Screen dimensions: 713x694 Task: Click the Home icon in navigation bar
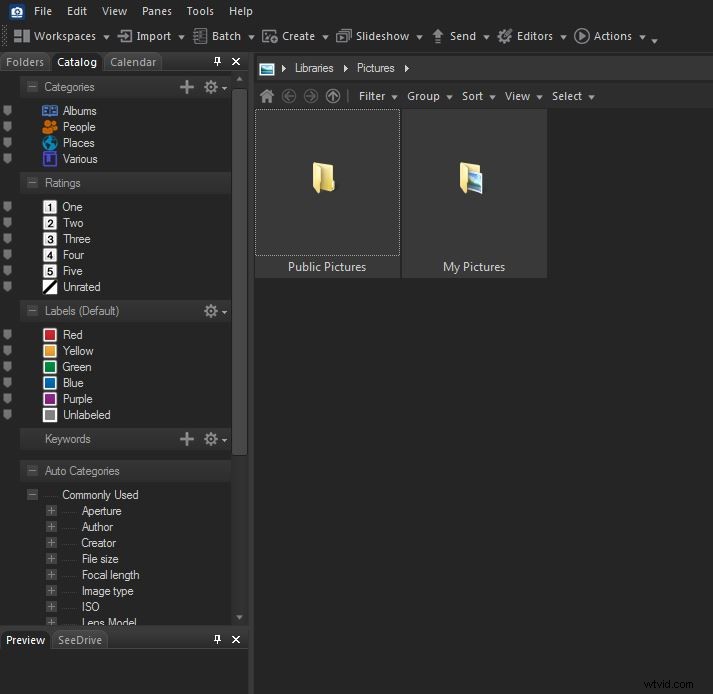(266, 96)
